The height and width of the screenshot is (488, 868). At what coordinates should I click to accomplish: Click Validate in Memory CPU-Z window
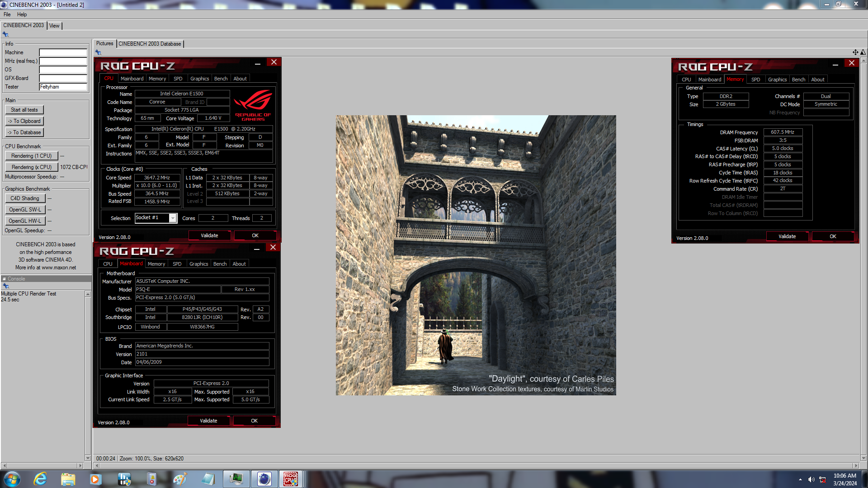[787, 236]
